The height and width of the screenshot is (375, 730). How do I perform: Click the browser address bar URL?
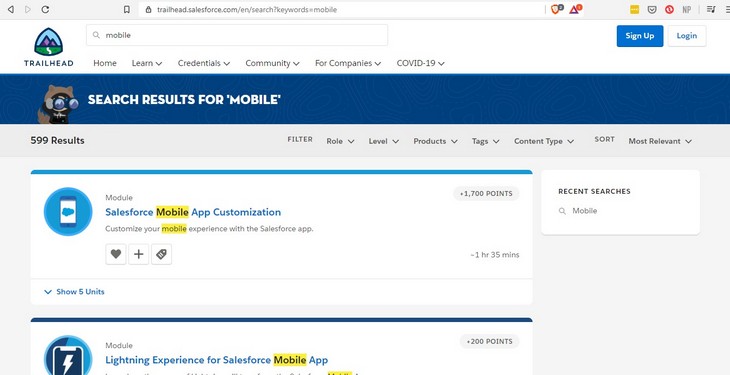pos(247,10)
